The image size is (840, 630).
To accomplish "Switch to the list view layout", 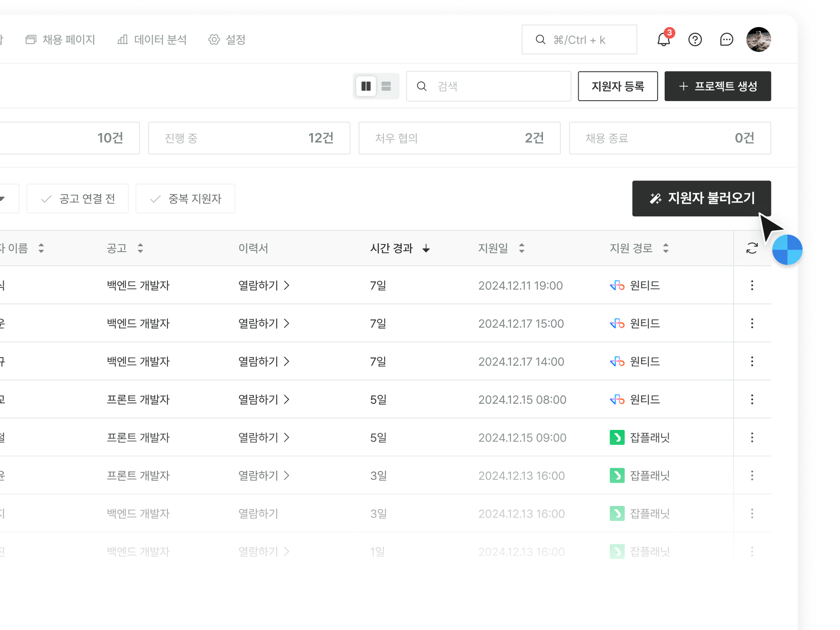I will pyautogui.click(x=386, y=86).
